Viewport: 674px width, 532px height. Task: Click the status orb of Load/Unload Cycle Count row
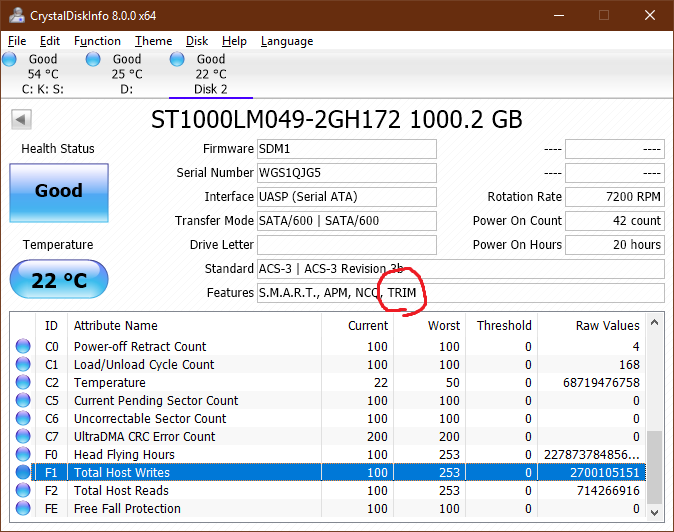pyautogui.click(x=23, y=364)
